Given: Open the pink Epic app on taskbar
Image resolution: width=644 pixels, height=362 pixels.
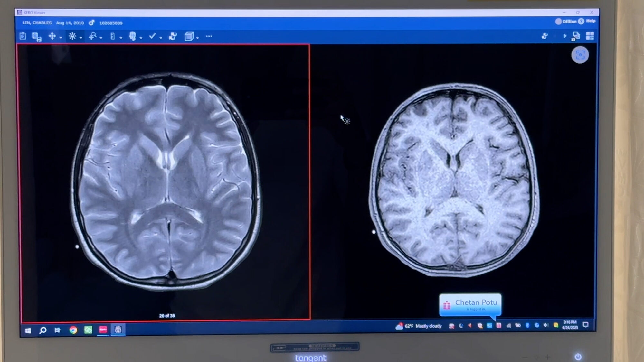Looking at the screenshot, I should coord(103,330).
